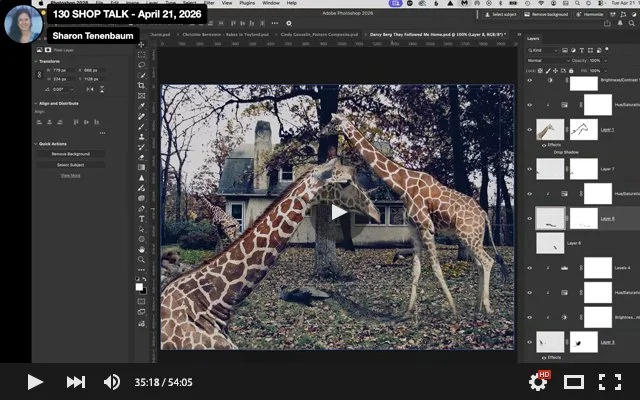Select the Lasso tool
This screenshot has width=640, height=400.
[142, 65]
